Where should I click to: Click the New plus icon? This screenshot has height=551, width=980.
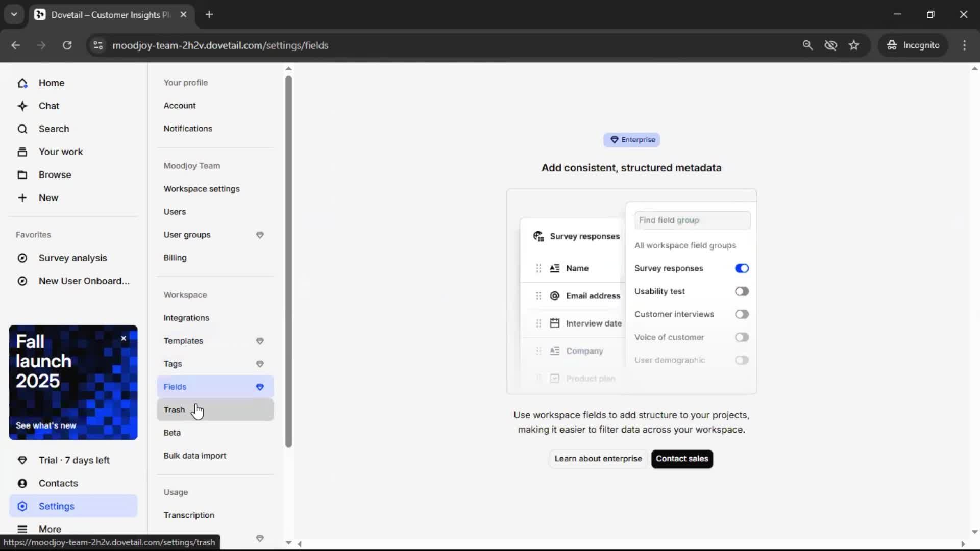(x=22, y=198)
